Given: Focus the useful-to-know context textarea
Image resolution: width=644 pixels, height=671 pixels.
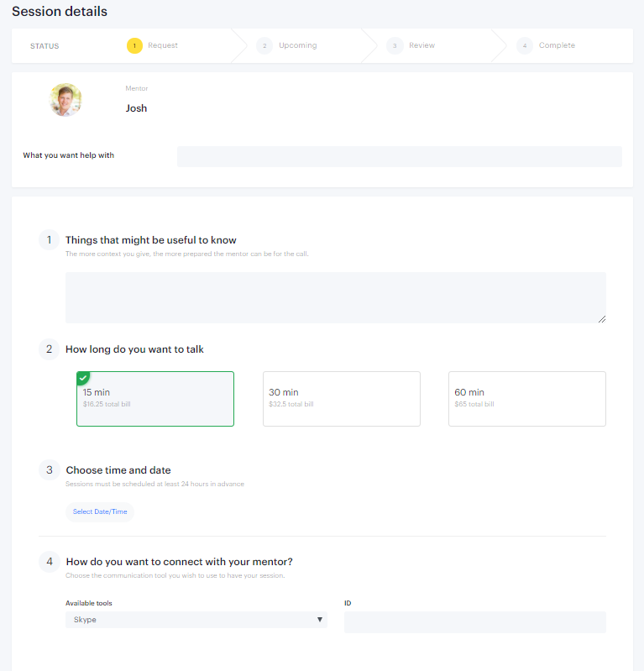Looking at the screenshot, I should pyautogui.click(x=336, y=297).
